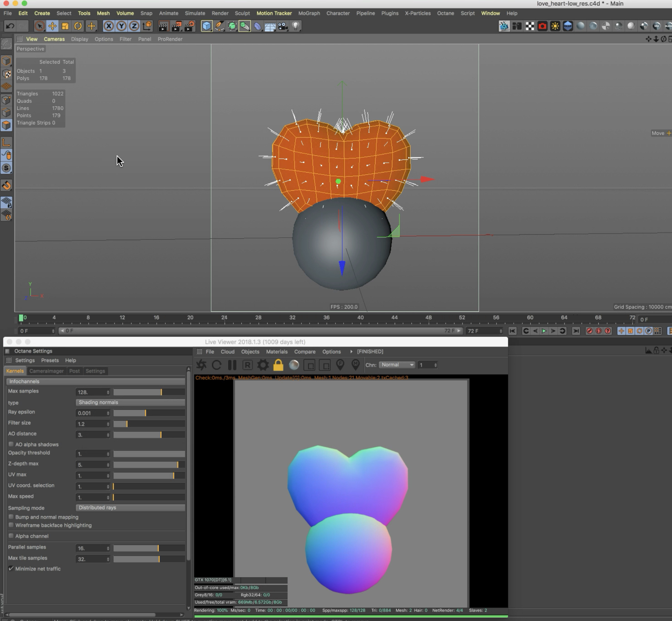
Task: Select the Move tool in top toolbar
Action: click(x=52, y=26)
